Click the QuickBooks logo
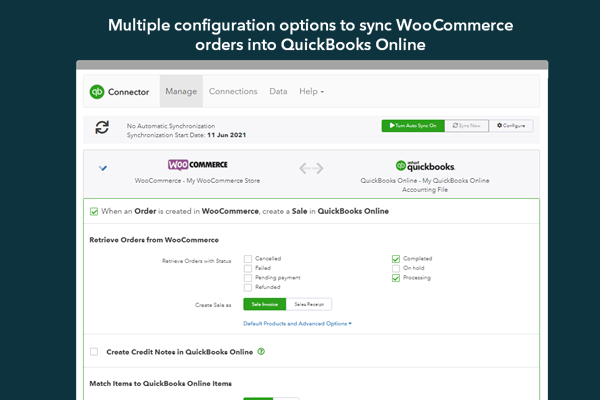Viewport: 600px width, 400px height. coord(425,166)
